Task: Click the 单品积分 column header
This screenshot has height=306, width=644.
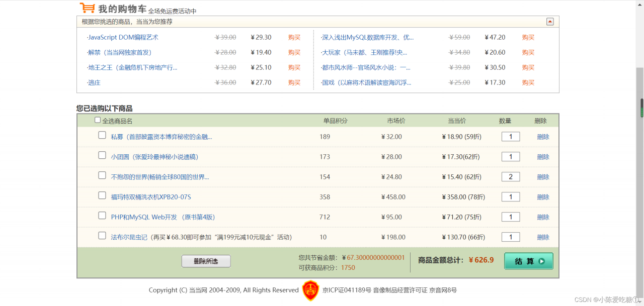Action: point(336,121)
